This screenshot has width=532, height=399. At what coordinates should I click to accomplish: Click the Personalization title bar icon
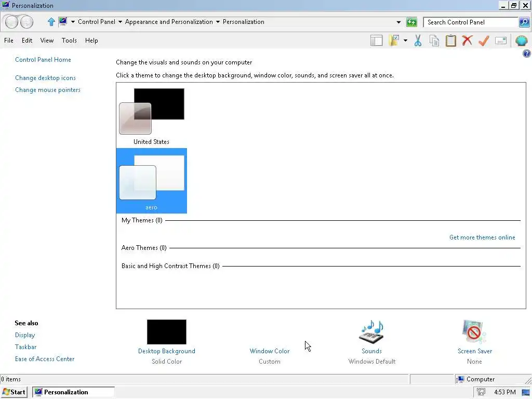5,5
